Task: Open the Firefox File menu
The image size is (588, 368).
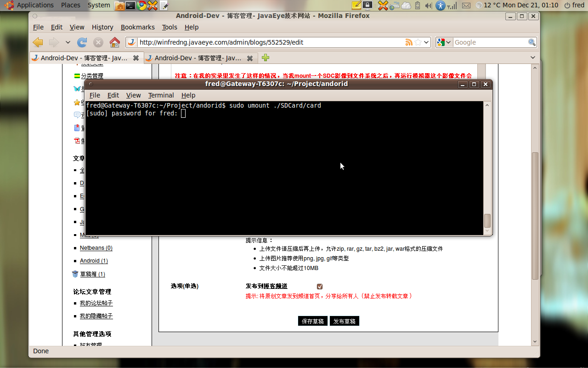Action: point(39,27)
